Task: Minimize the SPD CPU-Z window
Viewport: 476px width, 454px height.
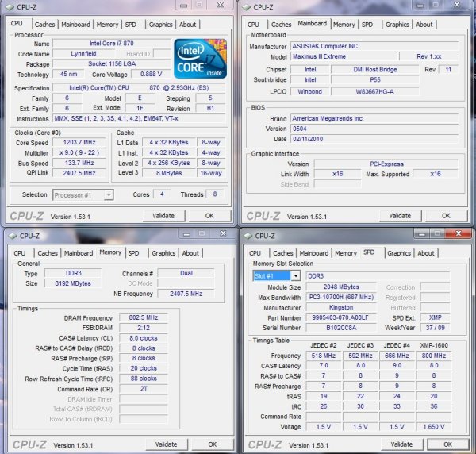Action: point(421,233)
